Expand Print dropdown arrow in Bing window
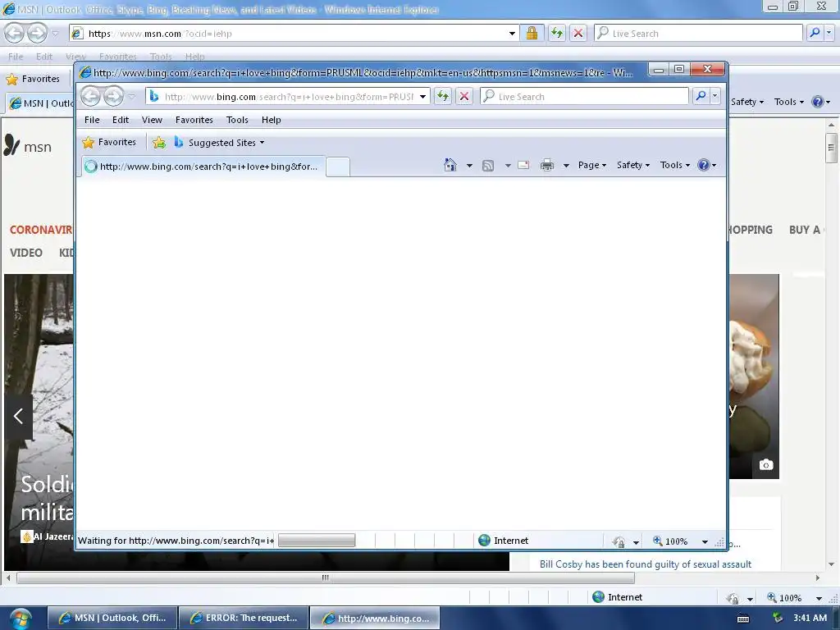 tap(566, 166)
